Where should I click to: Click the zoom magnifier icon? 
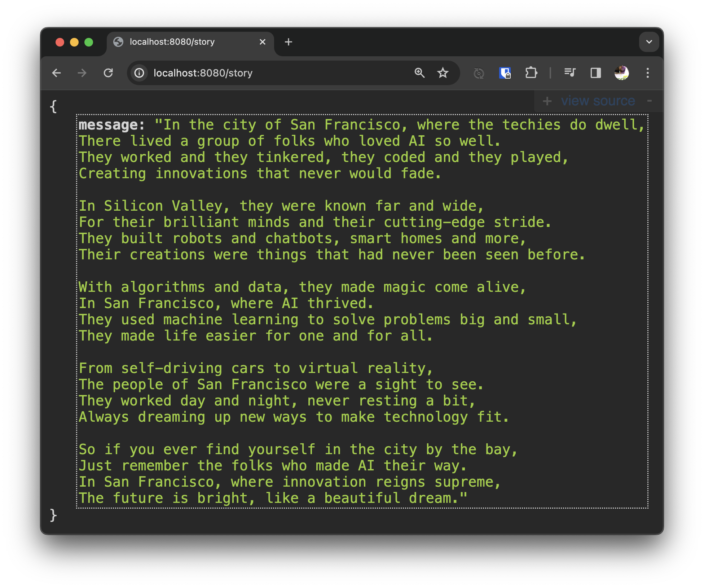419,73
